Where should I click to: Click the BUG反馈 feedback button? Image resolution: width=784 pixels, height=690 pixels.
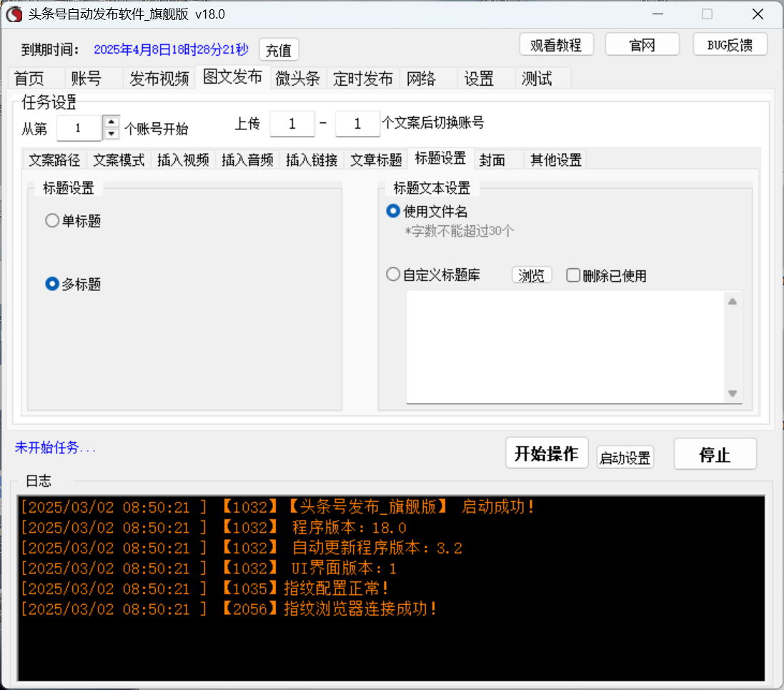(x=730, y=45)
